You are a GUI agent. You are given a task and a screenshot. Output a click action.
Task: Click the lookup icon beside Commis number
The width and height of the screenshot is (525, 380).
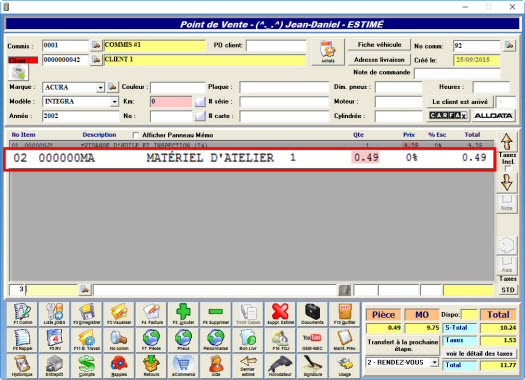click(x=96, y=45)
